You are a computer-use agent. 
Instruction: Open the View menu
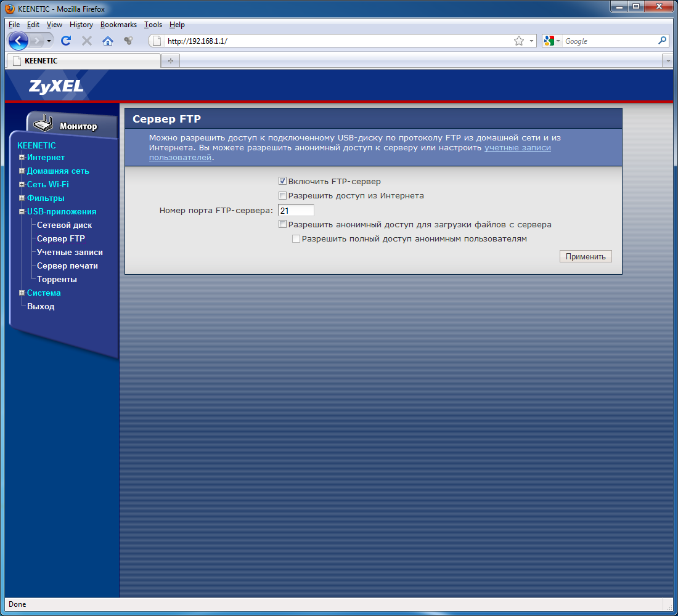click(x=54, y=25)
